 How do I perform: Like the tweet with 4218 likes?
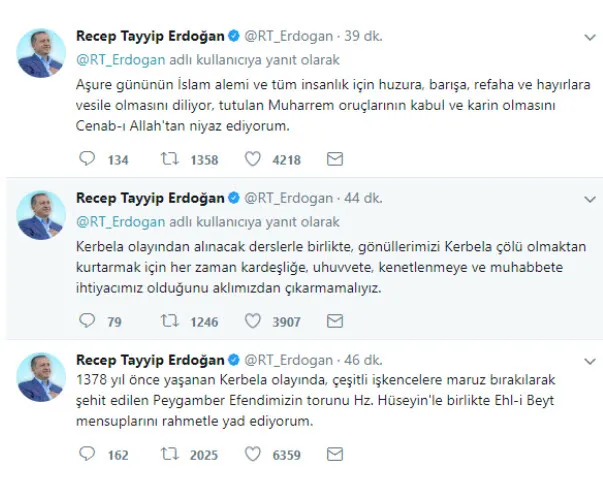pos(253,159)
